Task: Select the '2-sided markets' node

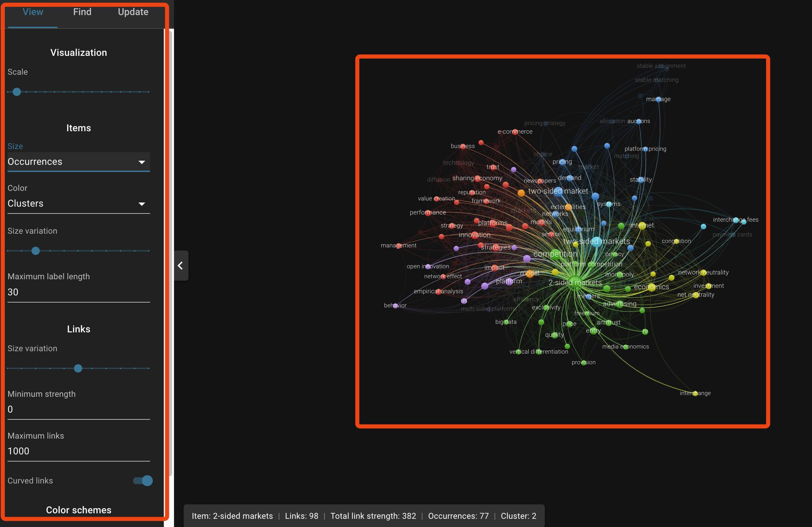Action: pos(576,283)
